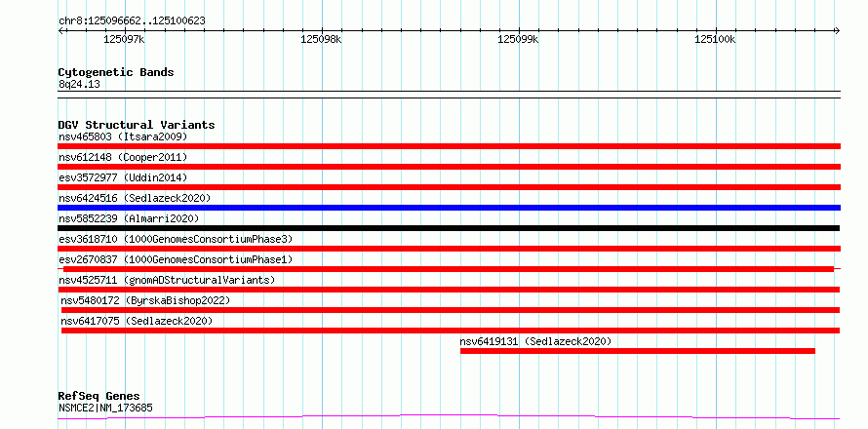
Task: Open the nsv6419131 (Sedlazeck2020) label
Action: coord(535,341)
